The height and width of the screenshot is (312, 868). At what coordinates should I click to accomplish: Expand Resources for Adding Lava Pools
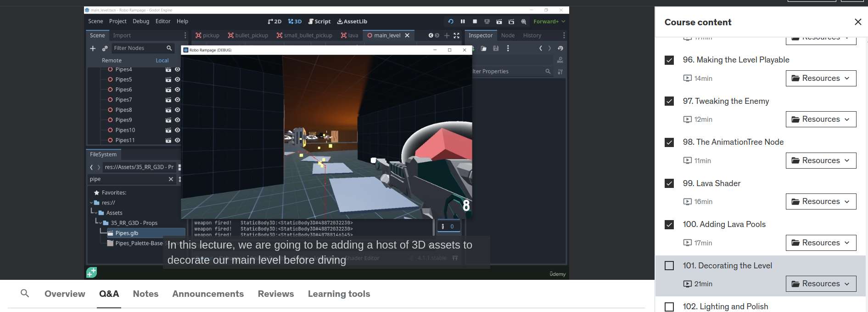pyautogui.click(x=821, y=243)
